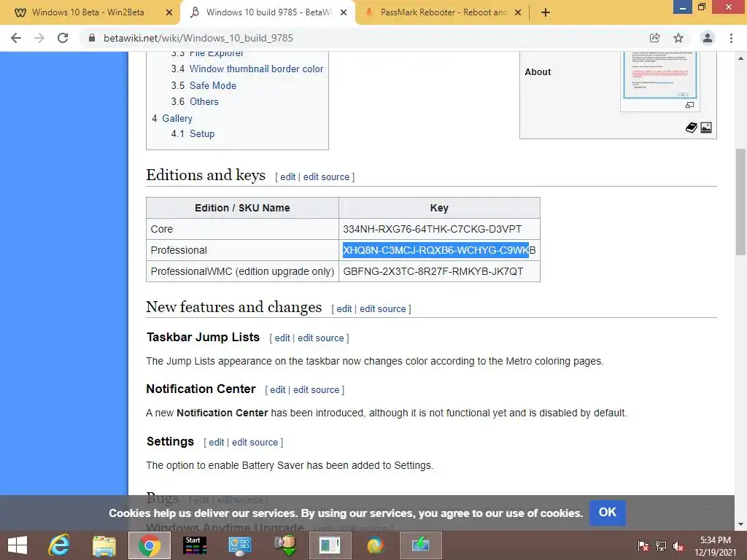Open the document window taskbar icon
The image size is (747, 560).
pos(330,545)
